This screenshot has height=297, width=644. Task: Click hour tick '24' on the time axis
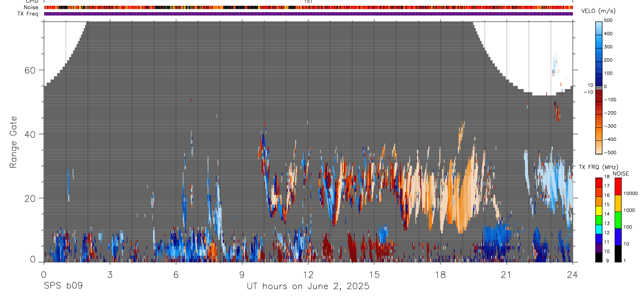[572, 274]
